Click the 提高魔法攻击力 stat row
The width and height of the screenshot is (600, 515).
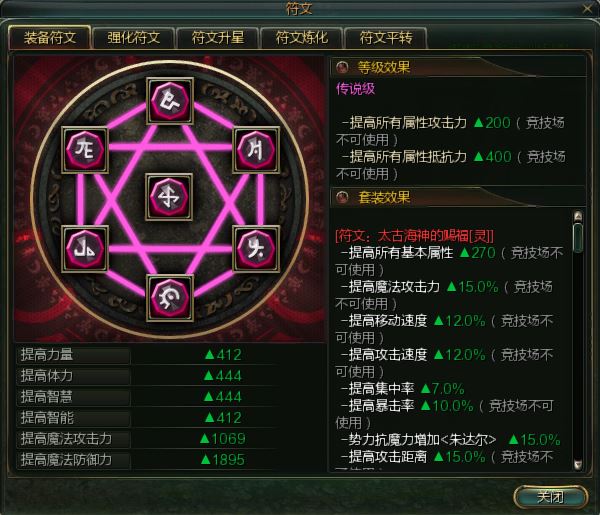point(171,438)
